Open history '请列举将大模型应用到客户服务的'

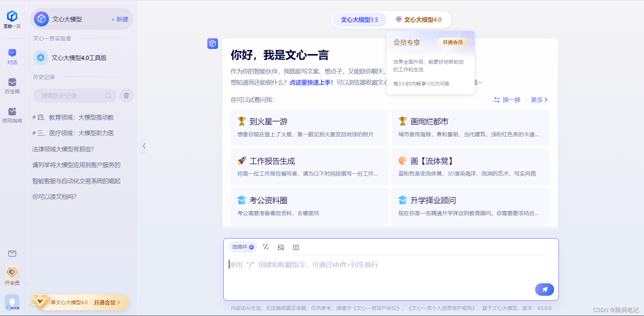pyautogui.click(x=76, y=165)
